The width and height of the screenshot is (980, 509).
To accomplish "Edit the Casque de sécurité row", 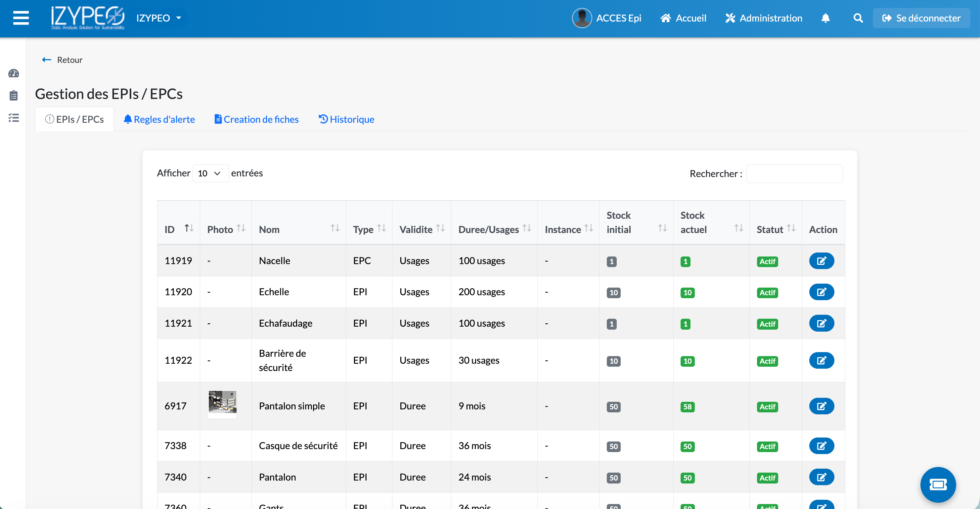I will tap(822, 446).
